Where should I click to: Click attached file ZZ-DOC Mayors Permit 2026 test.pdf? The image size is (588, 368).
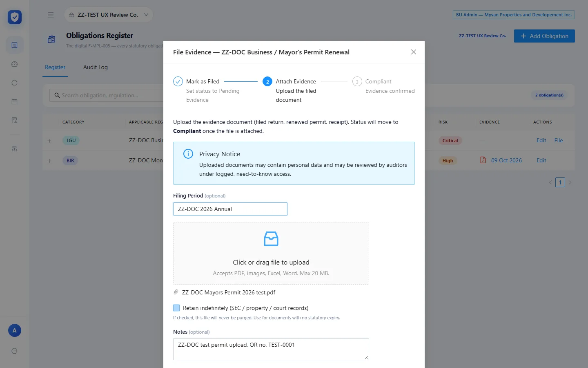tap(229, 292)
